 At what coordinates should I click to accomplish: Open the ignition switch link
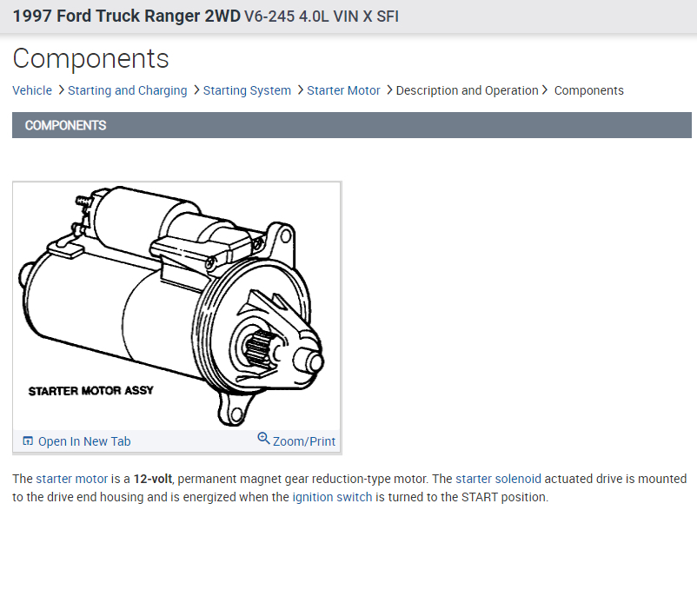(x=332, y=497)
